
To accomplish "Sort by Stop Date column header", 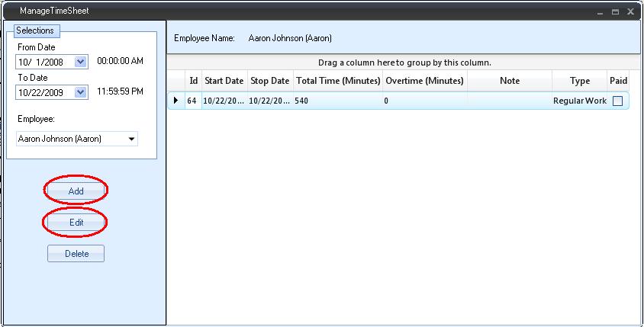I will pyautogui.click(x=269, y=81).
